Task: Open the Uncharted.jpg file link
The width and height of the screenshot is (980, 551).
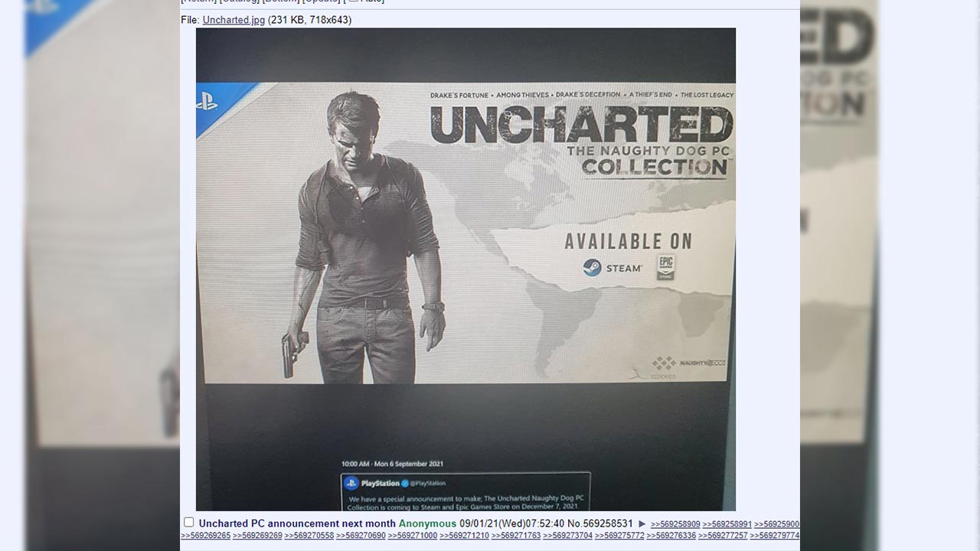Action: [x=234, y=20]
